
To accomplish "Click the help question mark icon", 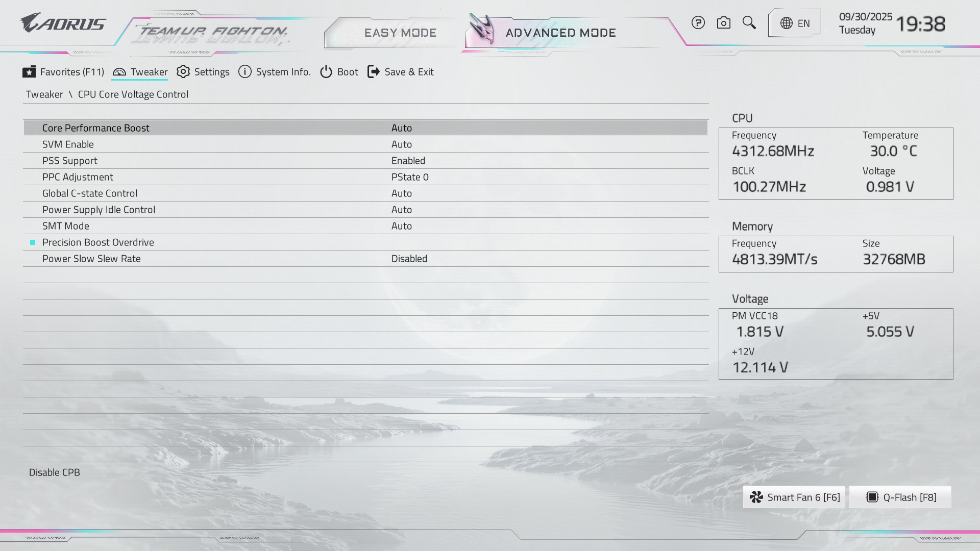I will 698,23.
